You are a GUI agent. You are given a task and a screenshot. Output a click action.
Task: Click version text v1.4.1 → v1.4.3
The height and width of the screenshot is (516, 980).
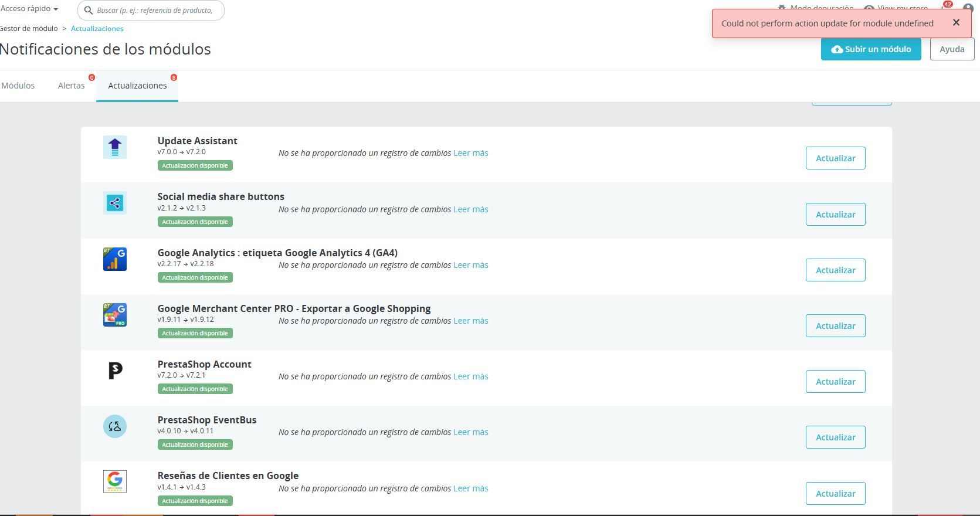click(181, 487)
